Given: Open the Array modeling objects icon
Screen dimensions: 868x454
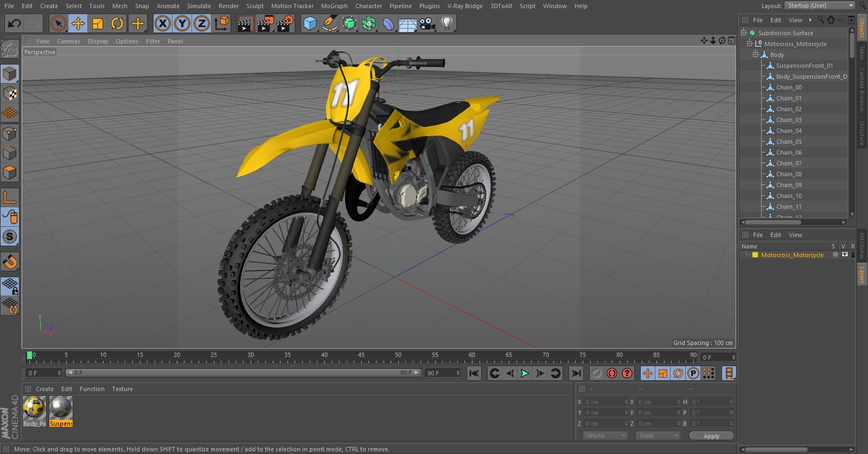Looking at the screenshot, I should (369, 23).
